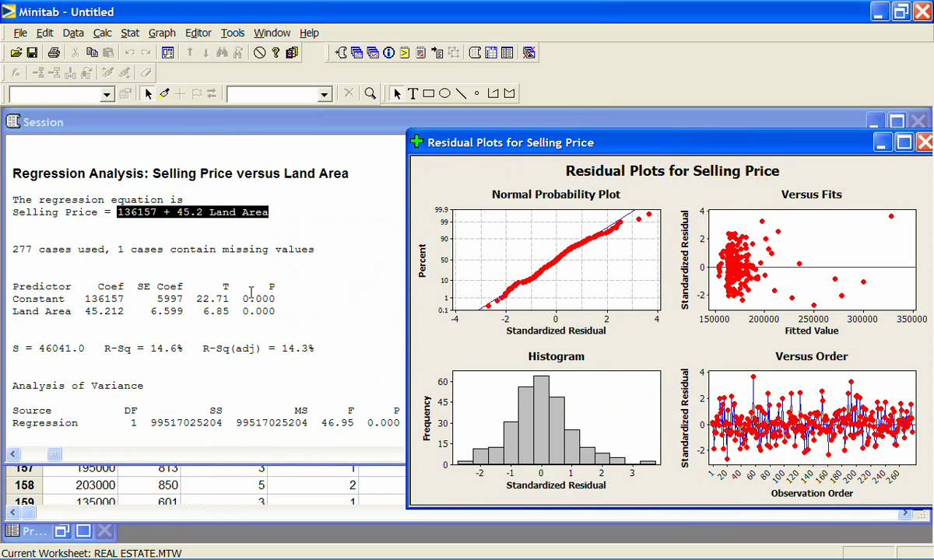Click the Find binoculars icon

pos(222,53)
